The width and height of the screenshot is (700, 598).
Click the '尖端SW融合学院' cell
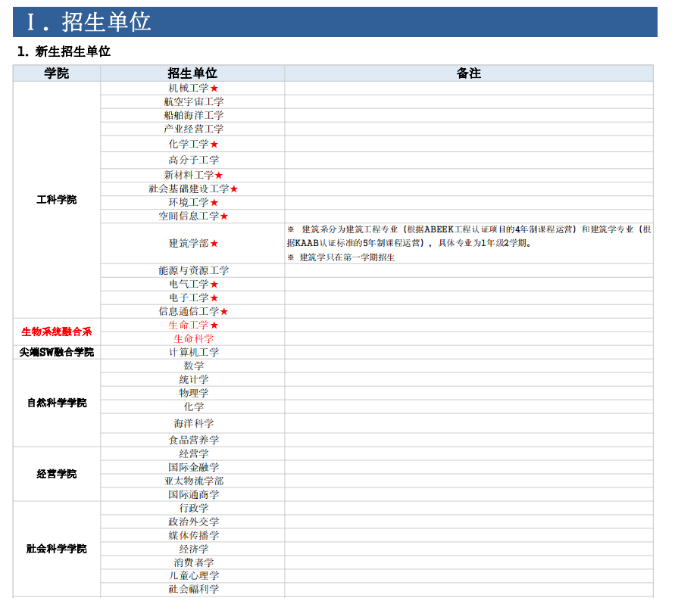click(x=57, y=352)
